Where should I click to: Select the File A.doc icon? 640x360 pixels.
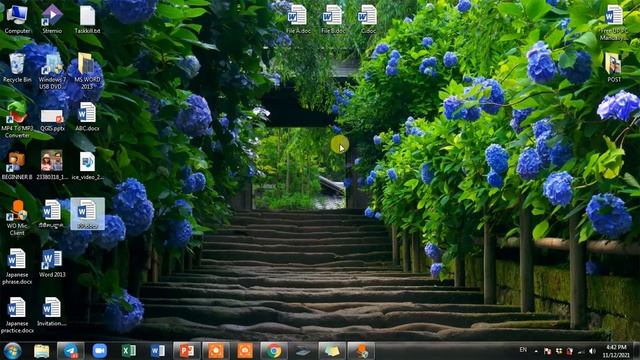(x=298, y=19)
